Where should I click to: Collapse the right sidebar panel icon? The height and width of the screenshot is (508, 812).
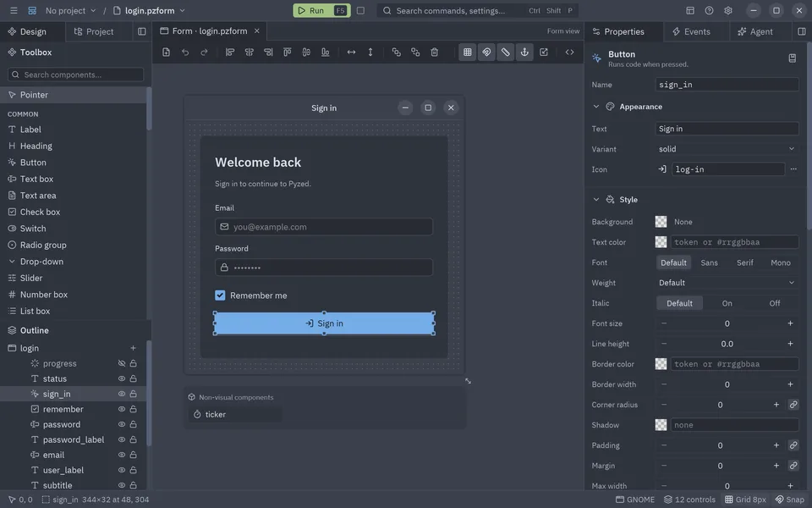[802, 31]
